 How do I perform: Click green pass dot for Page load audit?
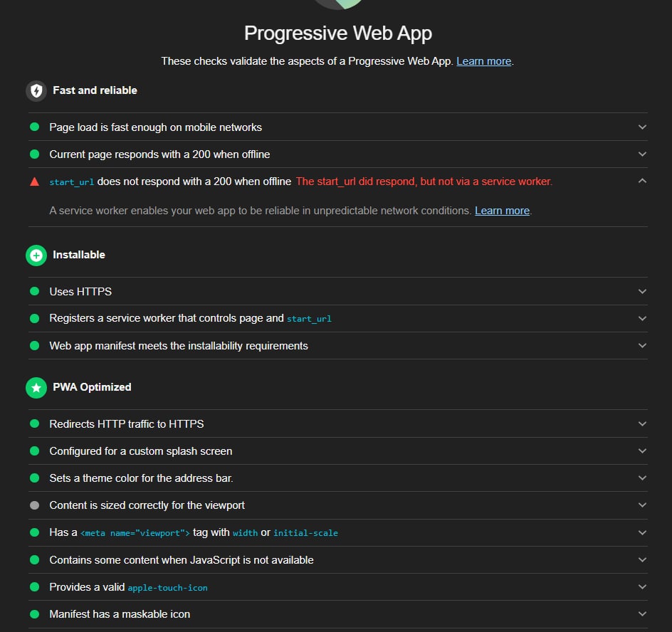35,127
